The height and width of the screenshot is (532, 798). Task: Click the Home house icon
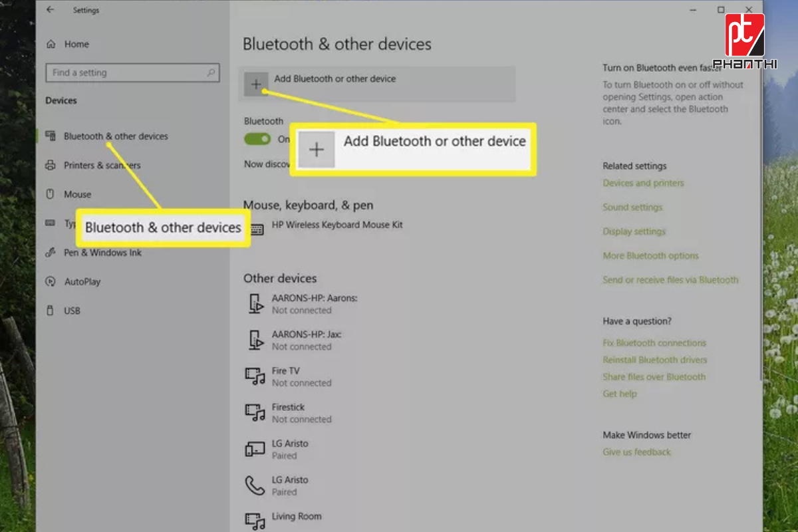pos(51,44)
